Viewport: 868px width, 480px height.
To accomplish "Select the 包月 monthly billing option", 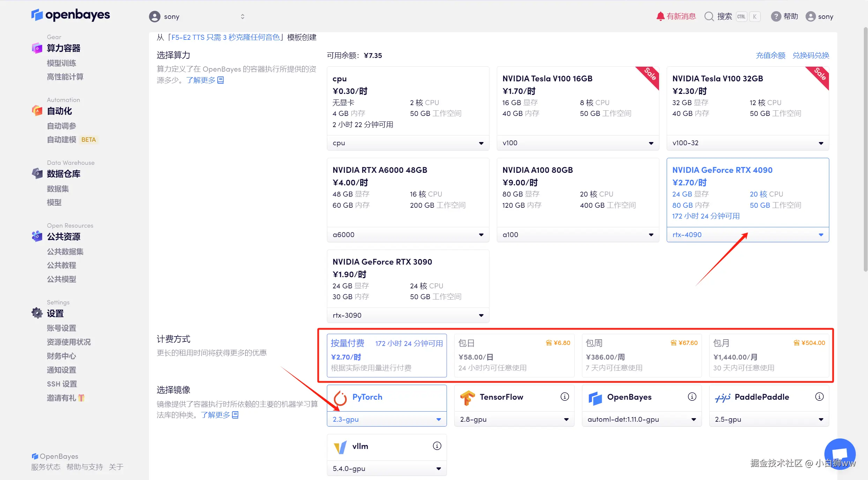I will [769, 355].
